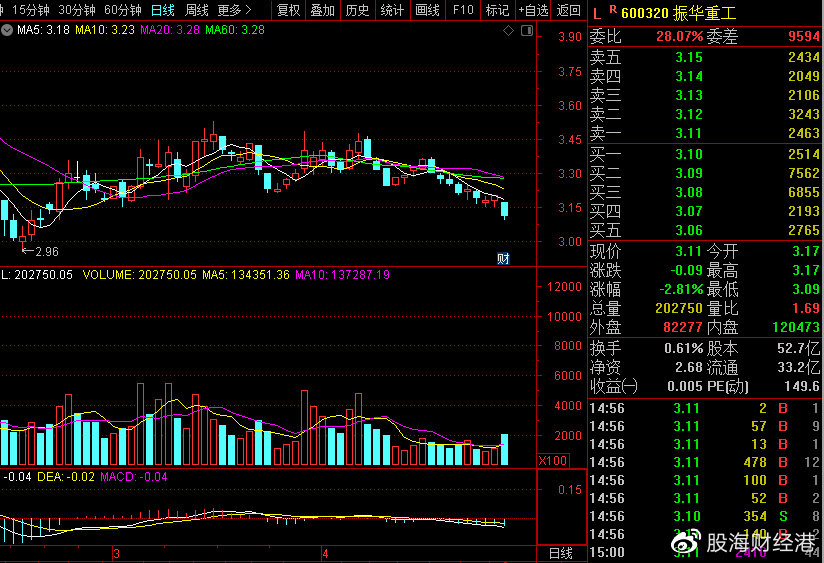Select the 买二 3.09 order row
Viewport: 824px width, 563px height.
pos(705,173)
